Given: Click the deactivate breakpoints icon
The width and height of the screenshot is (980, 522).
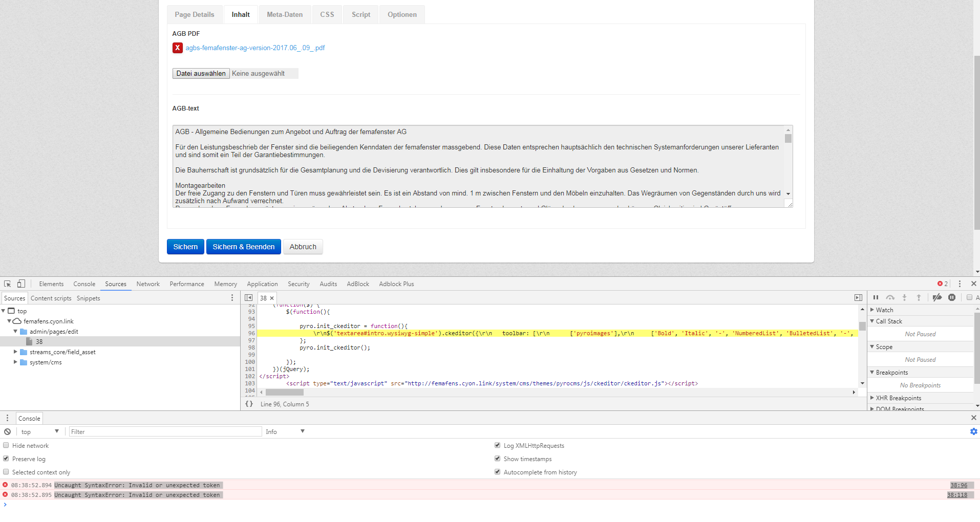Looking at the screenshot, I should tap(937, 297).
